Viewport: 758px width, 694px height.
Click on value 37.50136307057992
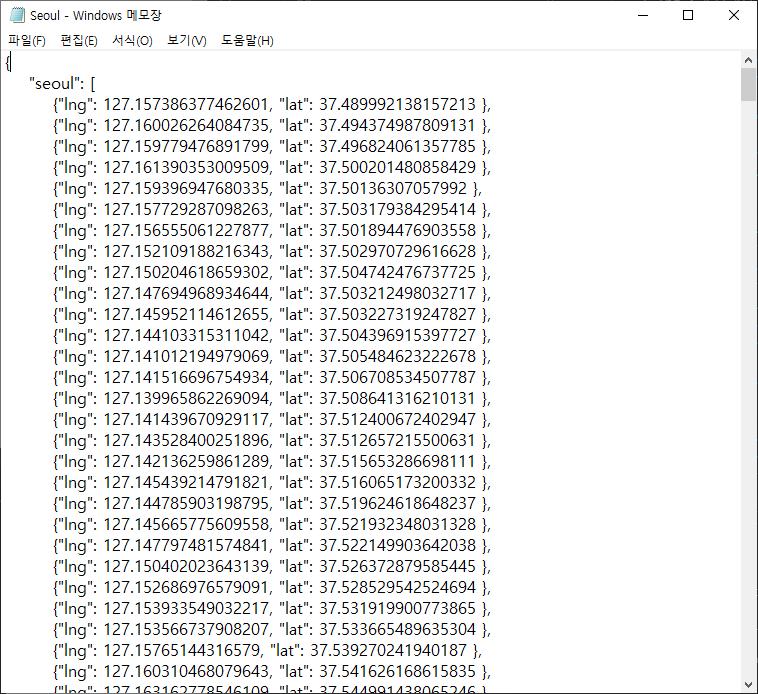pos(393,188)
